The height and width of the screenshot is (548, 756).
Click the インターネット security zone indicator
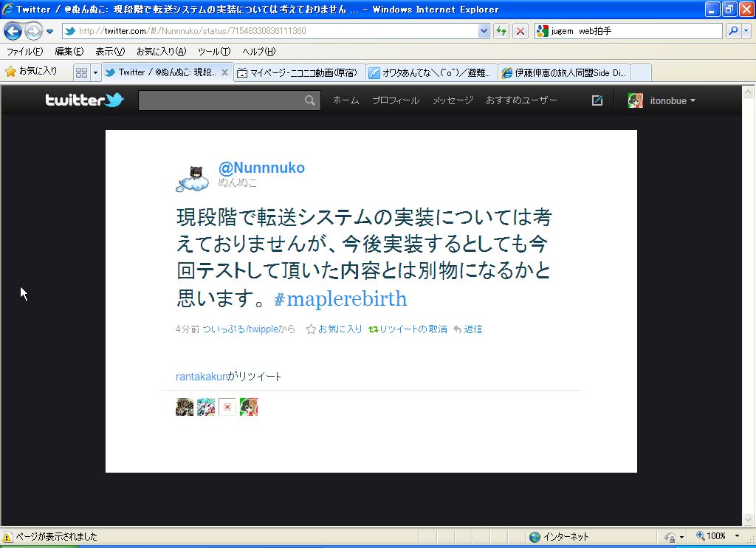pyautogui.click(x=560, y=536)
